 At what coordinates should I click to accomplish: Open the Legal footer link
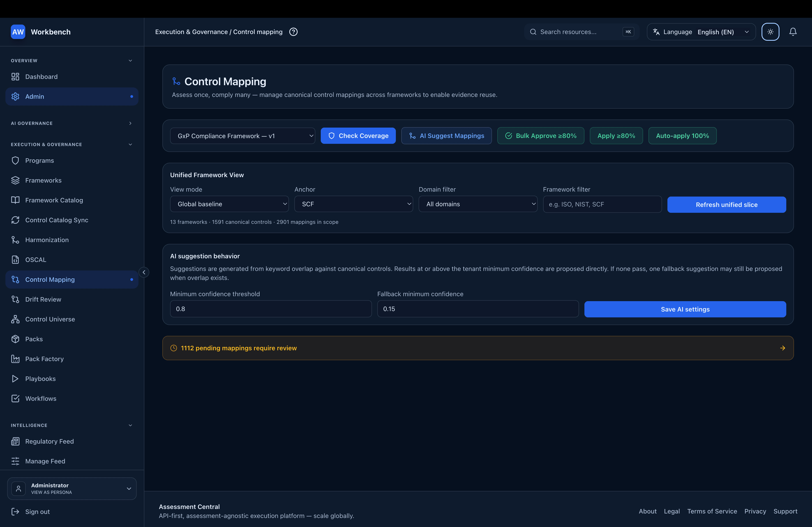tap(672, 511)
